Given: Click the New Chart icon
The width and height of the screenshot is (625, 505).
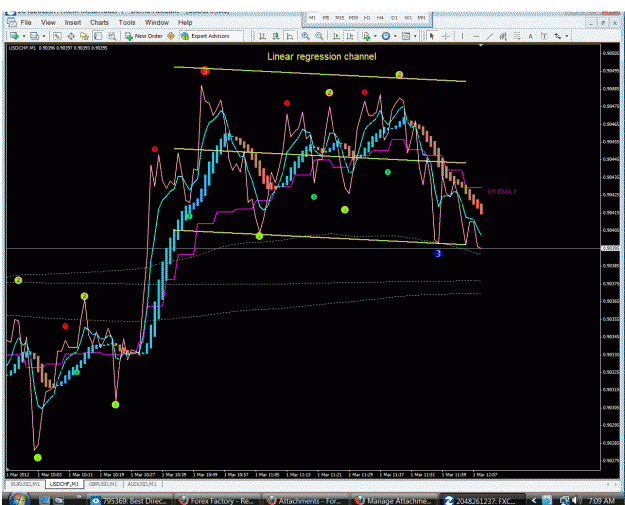Looking at the screenshot, I should (14, 36).
